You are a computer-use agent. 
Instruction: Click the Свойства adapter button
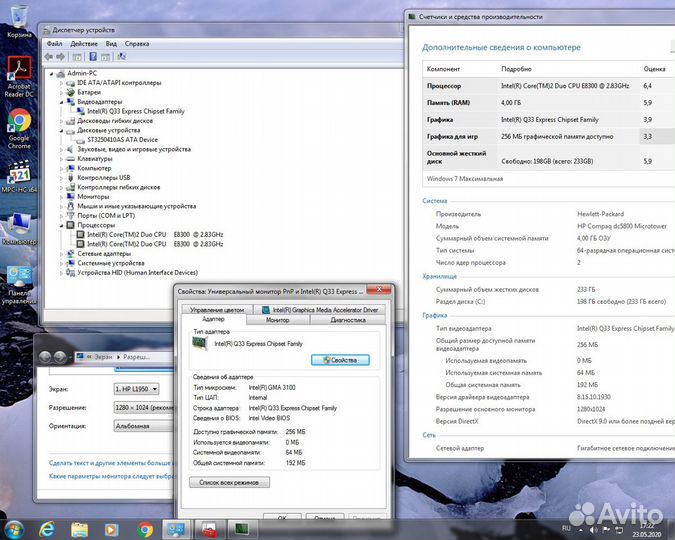(x=340, y=360)
